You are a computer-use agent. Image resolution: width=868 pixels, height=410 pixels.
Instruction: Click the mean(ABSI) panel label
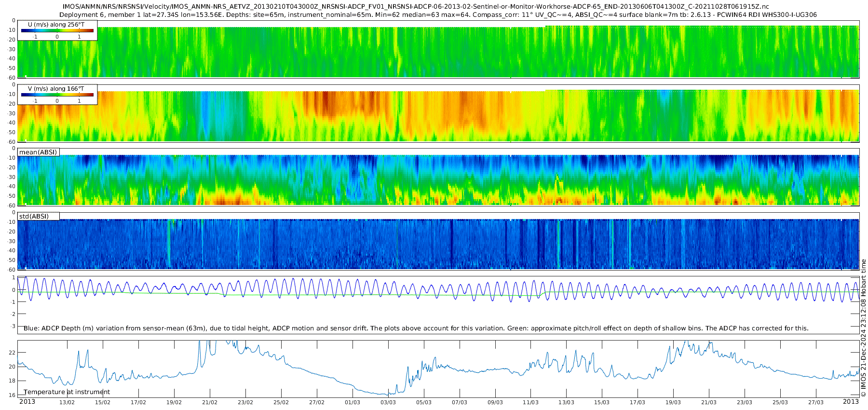tap(38, 152)
